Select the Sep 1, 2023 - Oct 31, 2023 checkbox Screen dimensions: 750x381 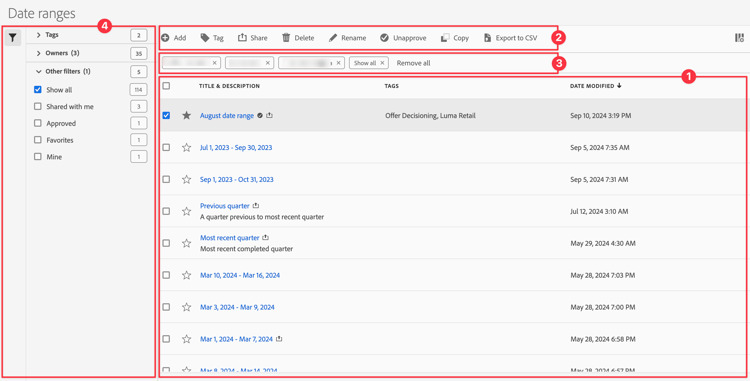coord(166,179)
